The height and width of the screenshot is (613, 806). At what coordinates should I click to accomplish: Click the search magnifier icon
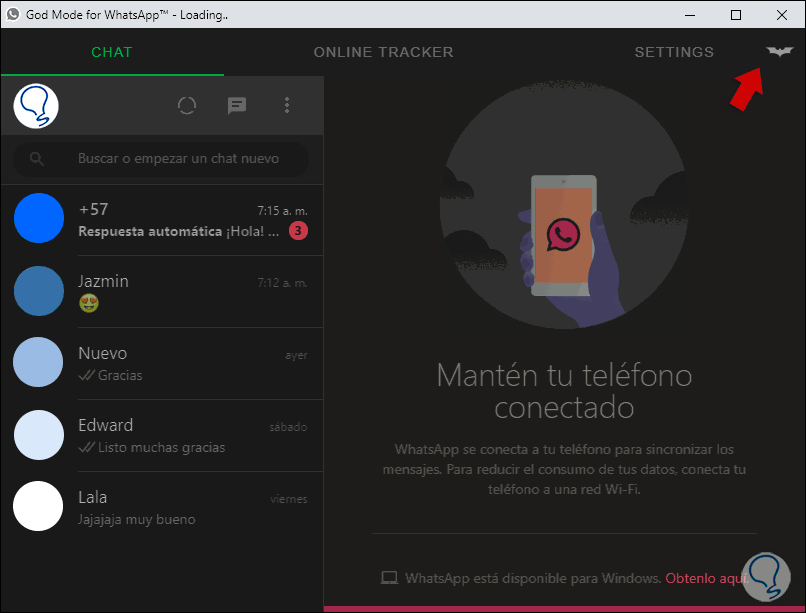36,159
